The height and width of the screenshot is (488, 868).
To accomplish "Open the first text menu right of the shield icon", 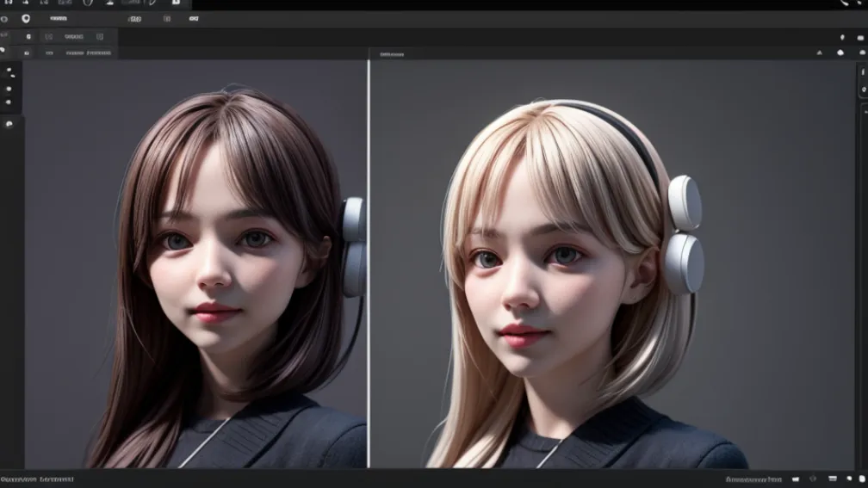I will tap(60, 18).
